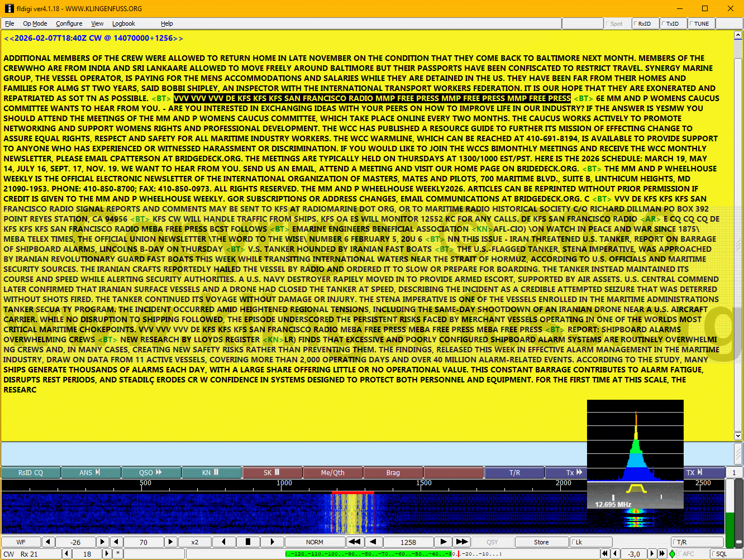Enable the RxID toggle
744x560 pixels.
[x=645, y=23]
